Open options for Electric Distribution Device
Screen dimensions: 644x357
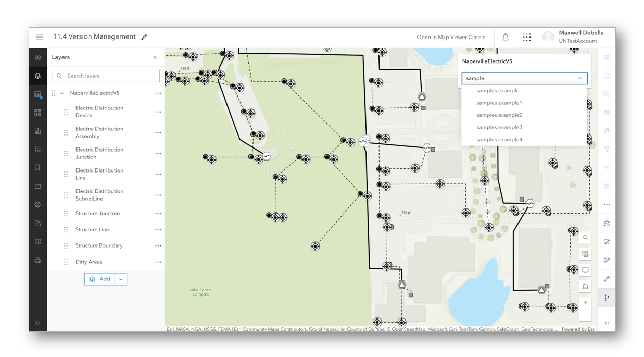158,112
